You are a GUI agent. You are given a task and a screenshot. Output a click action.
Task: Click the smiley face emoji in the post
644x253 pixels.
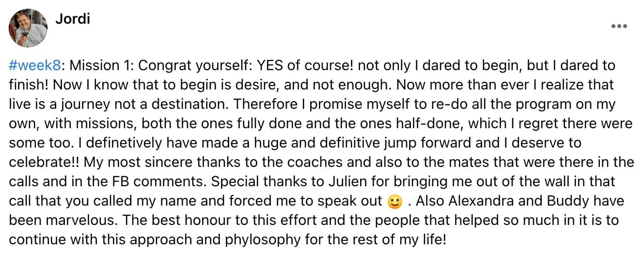(395, 201)
